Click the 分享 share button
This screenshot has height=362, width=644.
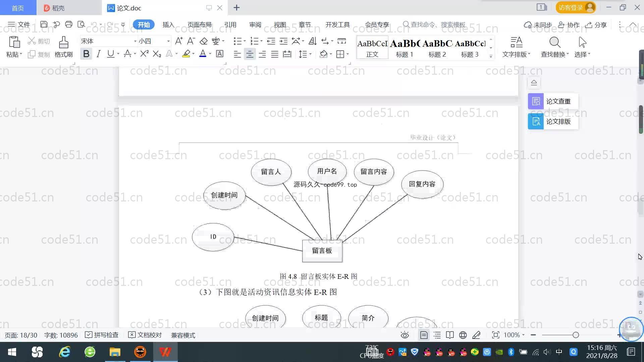click(596, 25)
